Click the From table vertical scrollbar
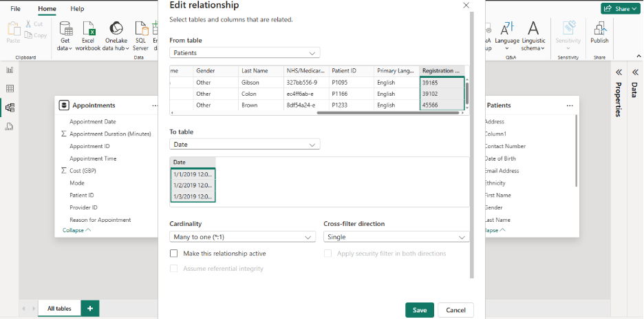Screen dimensions: 644x319 coord(466,92)
